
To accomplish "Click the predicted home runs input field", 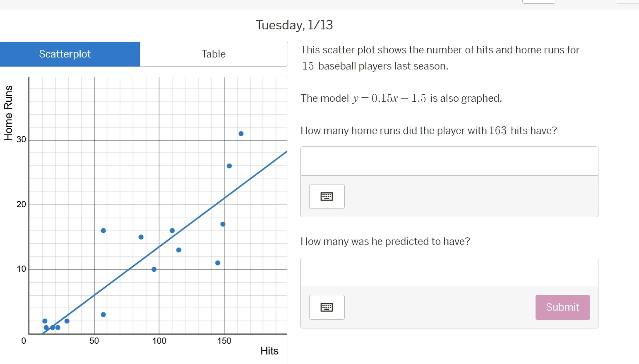I will click(x=449, y=272).
